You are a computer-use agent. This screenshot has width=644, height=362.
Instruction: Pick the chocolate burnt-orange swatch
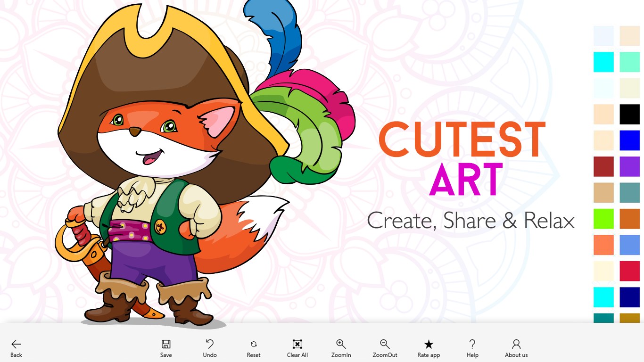click(630, 219)
